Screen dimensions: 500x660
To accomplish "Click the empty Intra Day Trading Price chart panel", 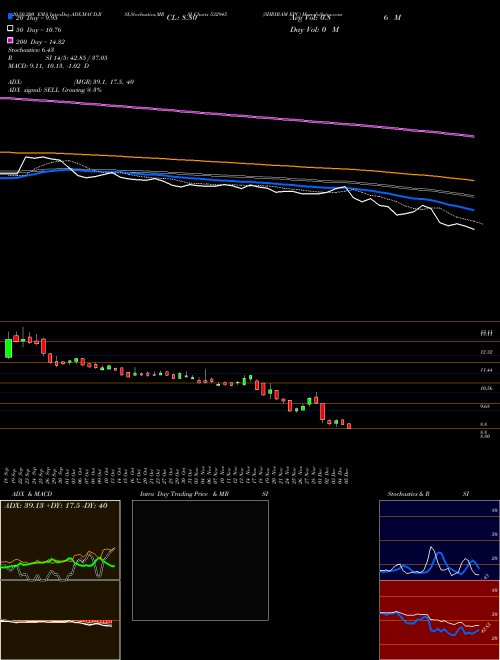I will [x=200, y=560].
